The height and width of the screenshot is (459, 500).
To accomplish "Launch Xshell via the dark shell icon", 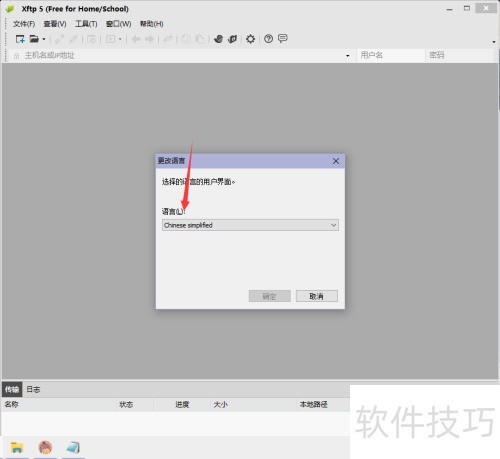I will 218,39.
